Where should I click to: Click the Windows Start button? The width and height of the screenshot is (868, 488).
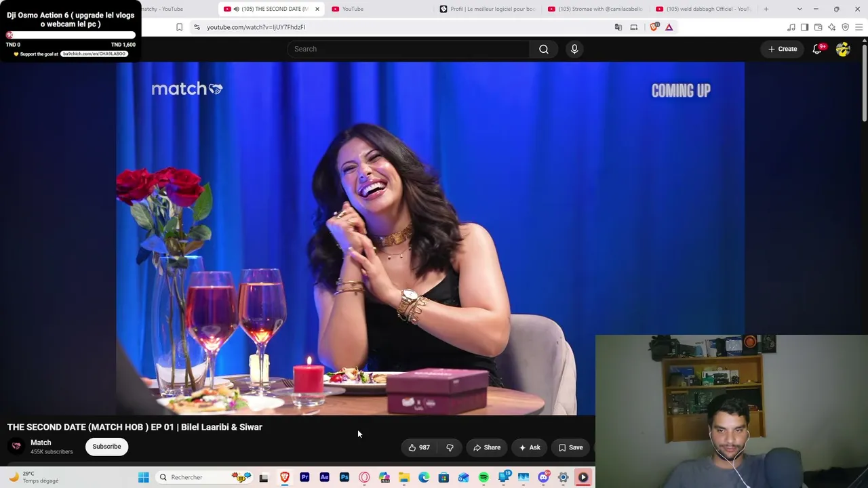click(144, 477)
